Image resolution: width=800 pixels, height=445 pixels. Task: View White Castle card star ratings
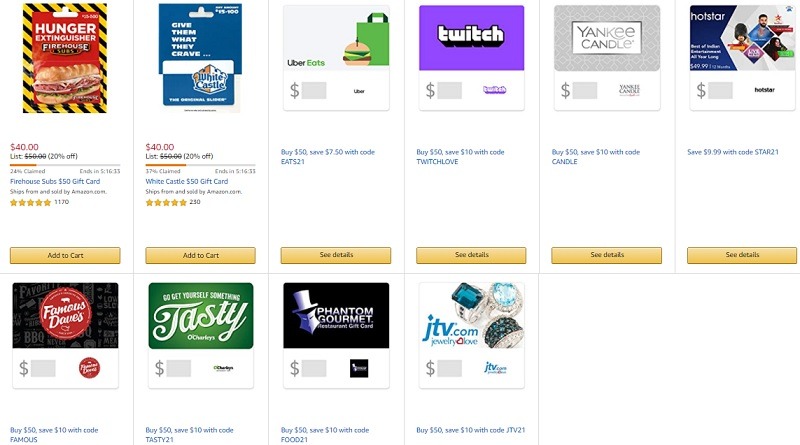pyautogui.click(x=166, y=203)
